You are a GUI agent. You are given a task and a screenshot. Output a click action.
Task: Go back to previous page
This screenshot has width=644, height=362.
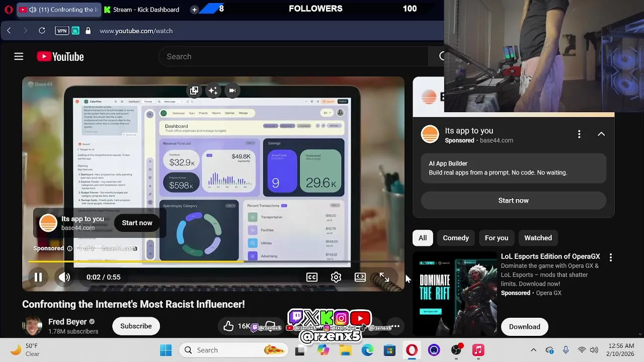[x=9, y=31]
